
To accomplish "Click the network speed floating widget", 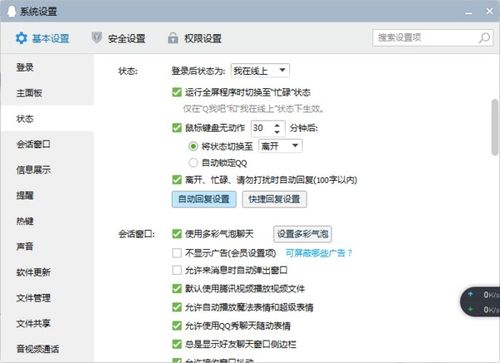I will coord(480,302).
